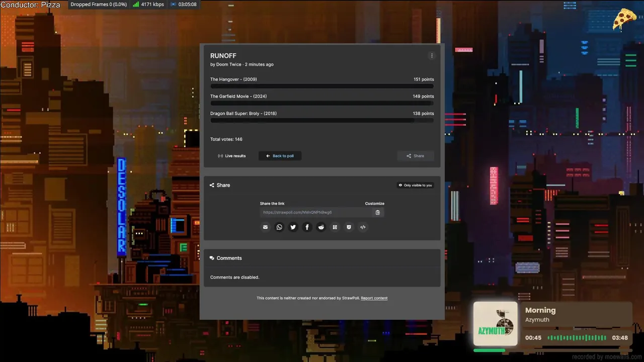Click the green bitrate signal icon
Viewport: 644px width, 362px height.
[x=136, y=5]
